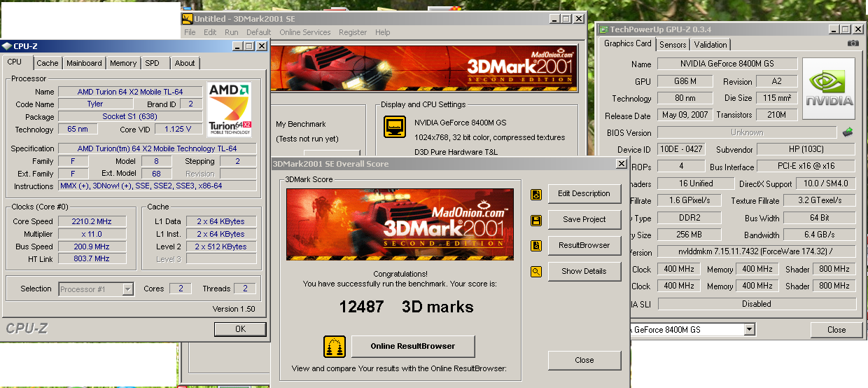Click the Online ResultBrowser podium icon
This screenshot has height=388, width=868.
[x=334, y=347]
